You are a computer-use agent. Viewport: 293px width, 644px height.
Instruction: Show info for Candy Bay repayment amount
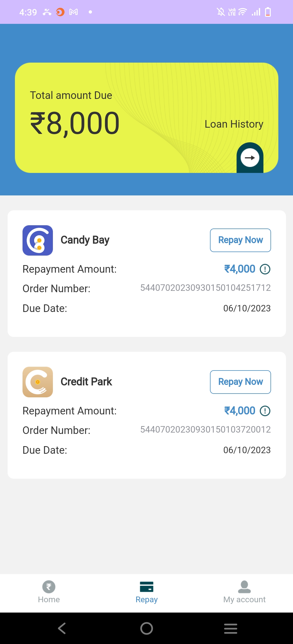(x=265, y=269)
